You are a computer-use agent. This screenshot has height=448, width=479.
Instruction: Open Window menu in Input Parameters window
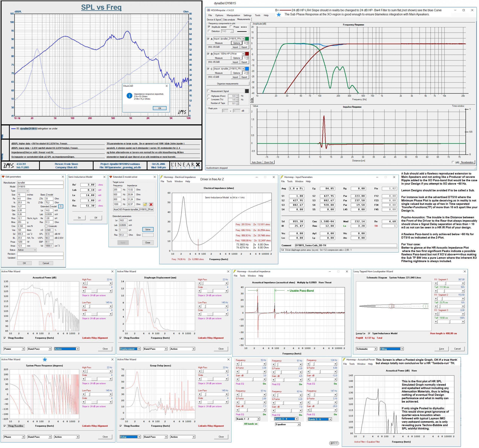pyautogui.click(x=299, y=181)
